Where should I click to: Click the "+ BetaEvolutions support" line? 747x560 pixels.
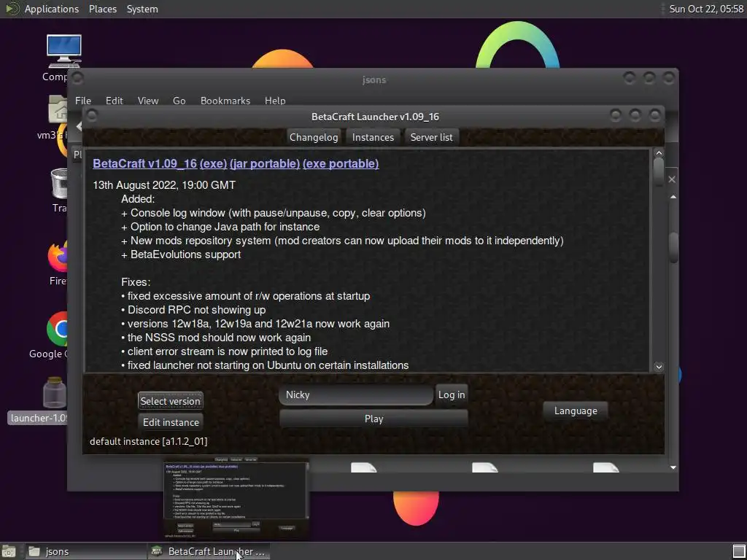point(181,254)
